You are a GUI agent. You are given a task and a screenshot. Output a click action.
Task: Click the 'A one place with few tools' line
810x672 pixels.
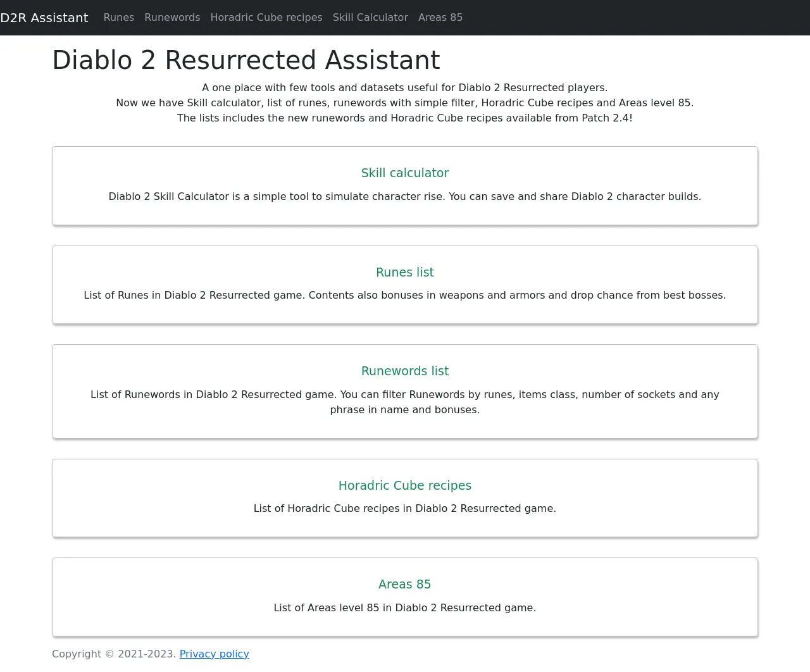(x=405, y=87)
